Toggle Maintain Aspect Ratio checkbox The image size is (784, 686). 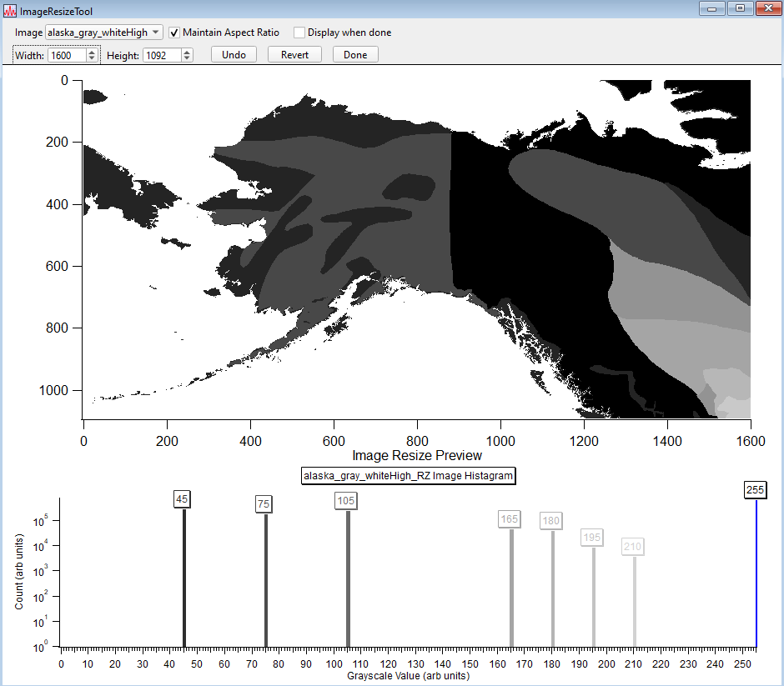[x=174, y=33]
